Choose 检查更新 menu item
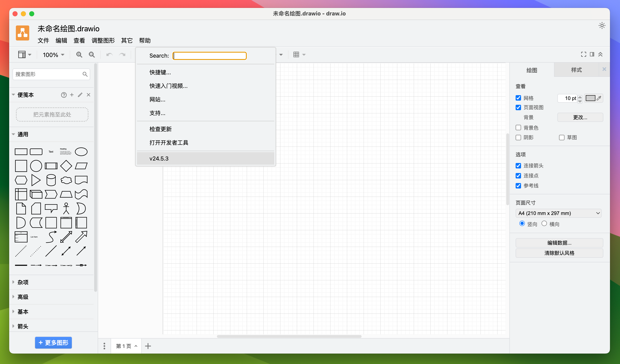Screen dimensions: 620x364 (x=205, y=129)
